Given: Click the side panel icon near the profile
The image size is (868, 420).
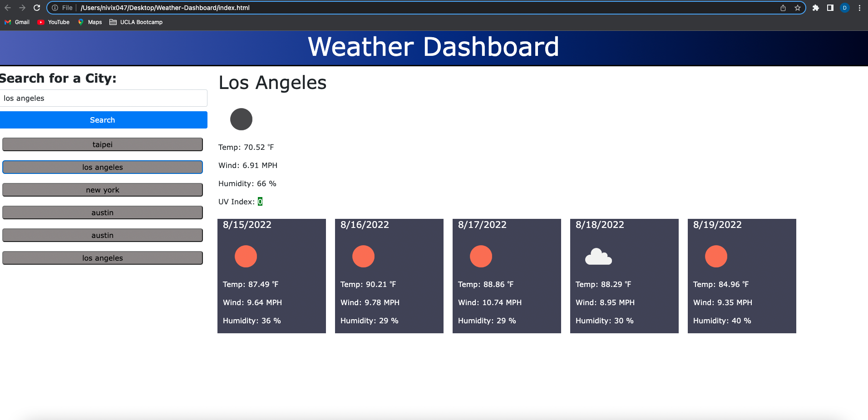Looking at the screenshot, I should tap(830, 8).
